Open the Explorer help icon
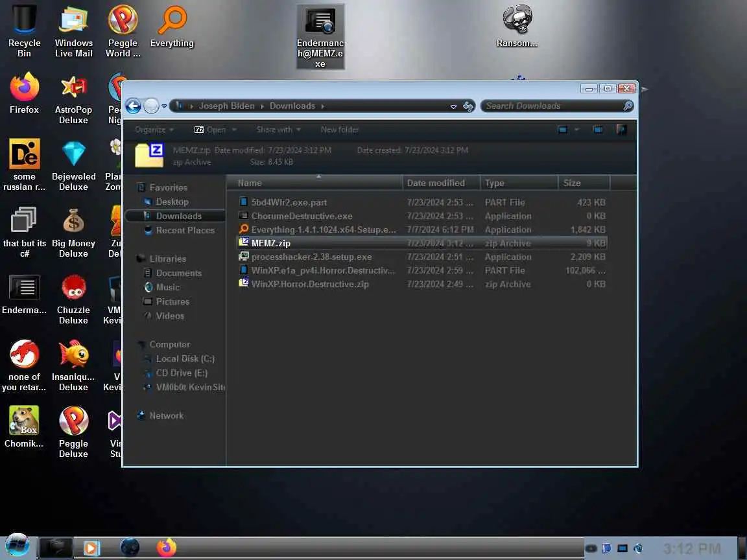This screenshot has height=560, width=747. 622,130
